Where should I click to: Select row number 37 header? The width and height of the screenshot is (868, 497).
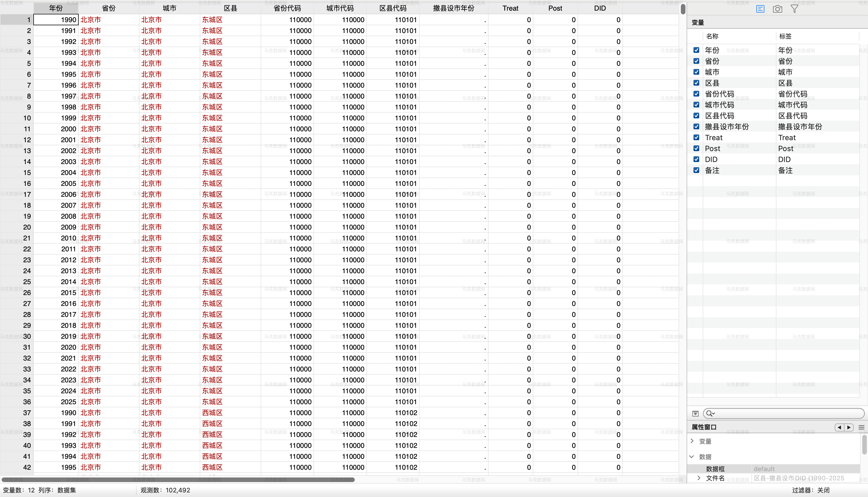coord(17,413)
